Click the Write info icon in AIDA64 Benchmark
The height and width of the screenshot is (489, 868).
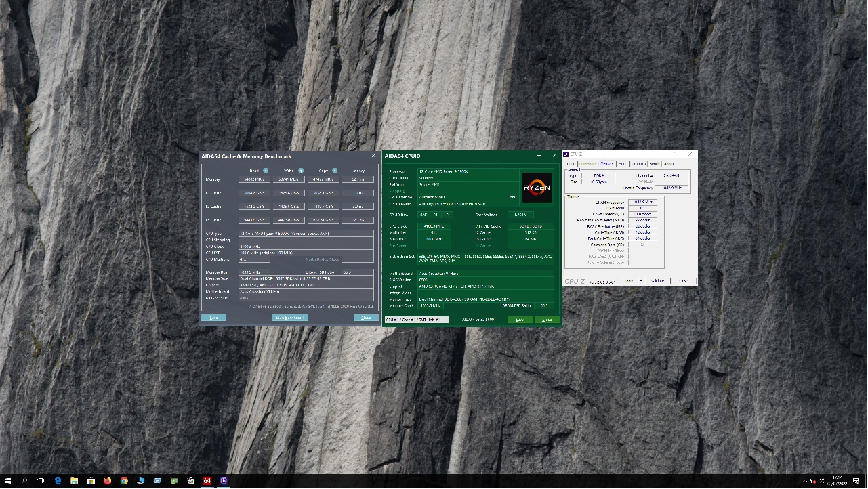(301, 171)
